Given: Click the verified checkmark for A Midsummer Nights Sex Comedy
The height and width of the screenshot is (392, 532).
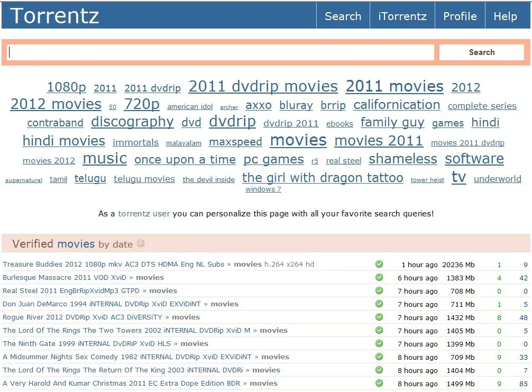Looking at the screenshot, I should pos(379,357).
